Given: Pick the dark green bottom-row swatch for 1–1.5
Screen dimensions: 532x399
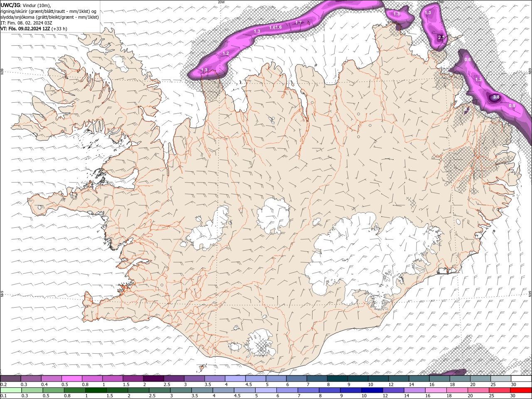Looking at the screenshot, I should (96, 390).
